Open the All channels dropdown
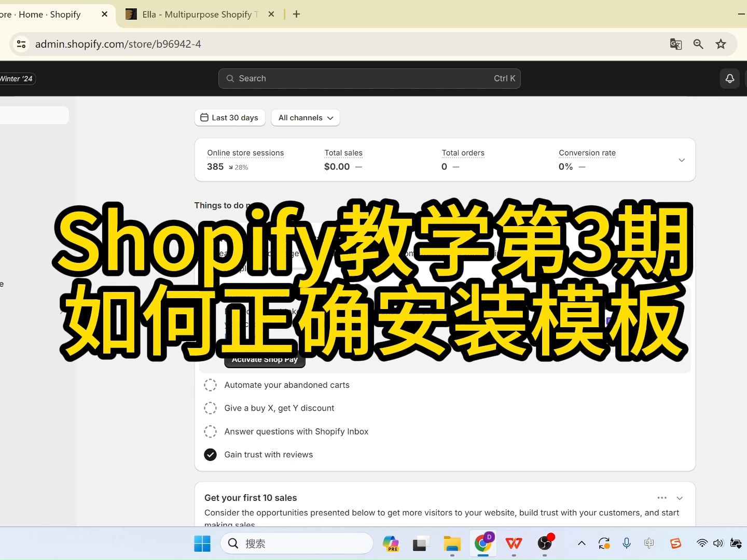The image size is (747, 560). (x=306, y=118)
